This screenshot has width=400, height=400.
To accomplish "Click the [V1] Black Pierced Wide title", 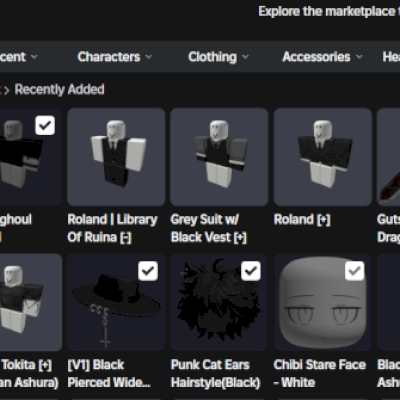I will pyautogui.click(x=109, y=374).
